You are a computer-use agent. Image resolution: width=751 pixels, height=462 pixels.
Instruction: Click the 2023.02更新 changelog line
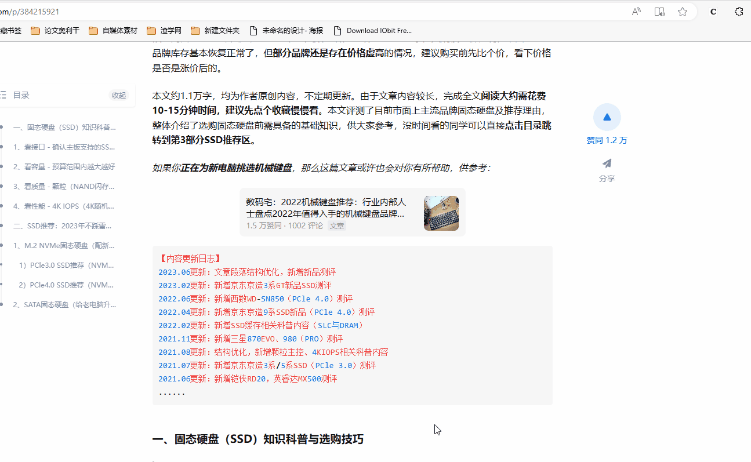click(245, 285)
